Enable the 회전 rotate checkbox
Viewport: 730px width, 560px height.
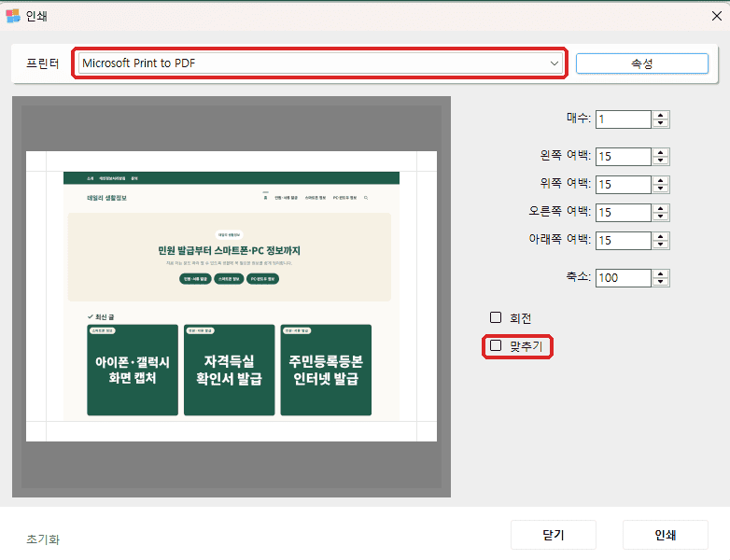[x=496, y=317]
